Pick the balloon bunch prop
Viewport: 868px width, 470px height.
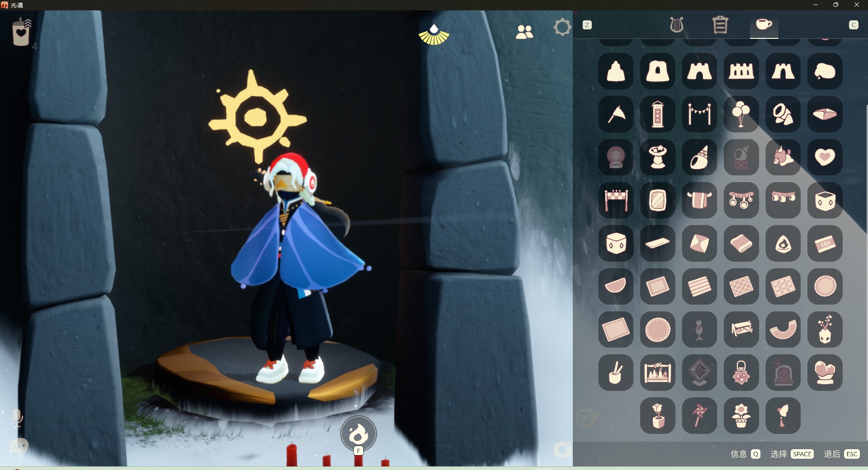pyautogui.click(x=741, y=114)
